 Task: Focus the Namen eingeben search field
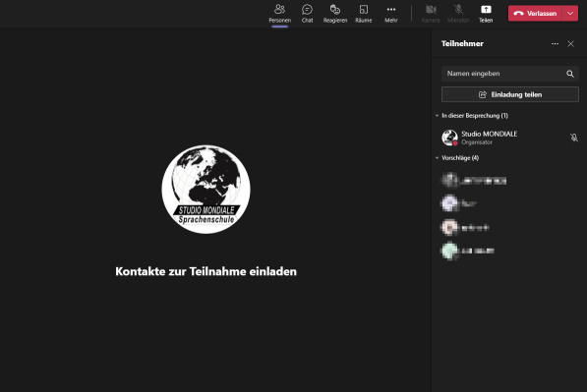point(510,74)
